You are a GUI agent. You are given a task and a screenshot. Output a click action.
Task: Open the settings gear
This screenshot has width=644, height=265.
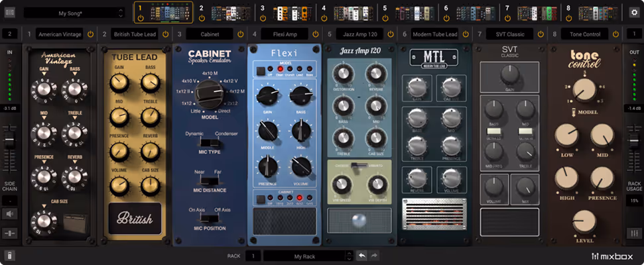(x=634, y=13)
